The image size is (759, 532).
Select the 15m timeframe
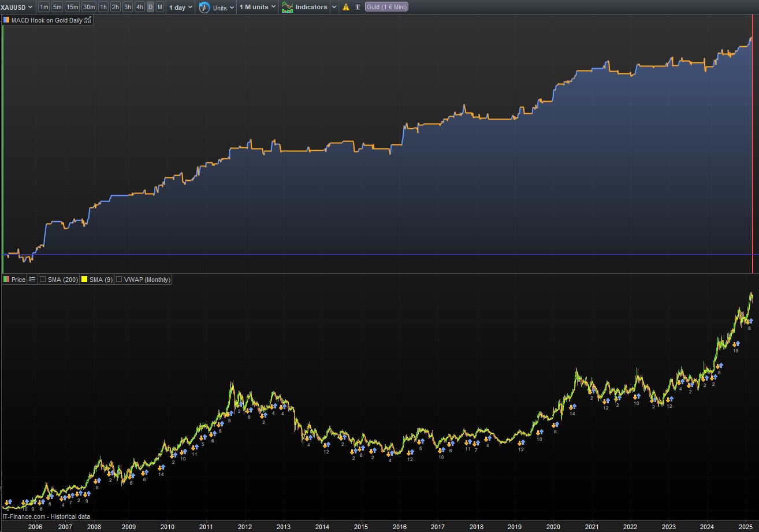point(72,7)
